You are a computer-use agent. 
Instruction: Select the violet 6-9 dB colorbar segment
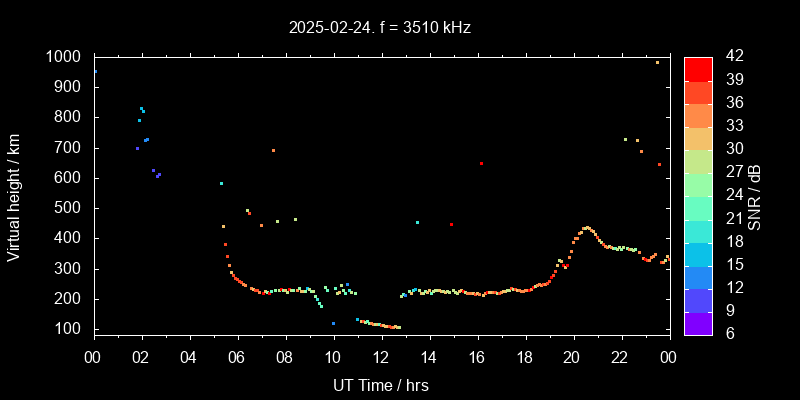coord(698,322)
